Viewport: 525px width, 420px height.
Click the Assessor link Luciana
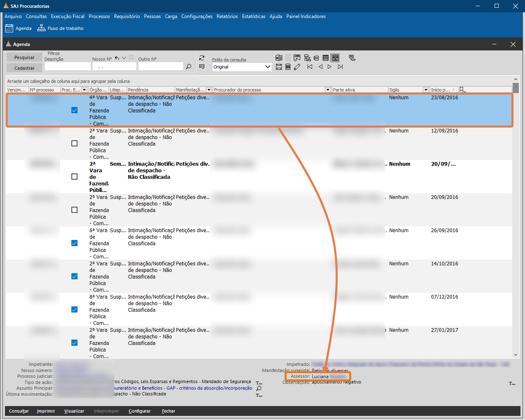coord(320,377)
